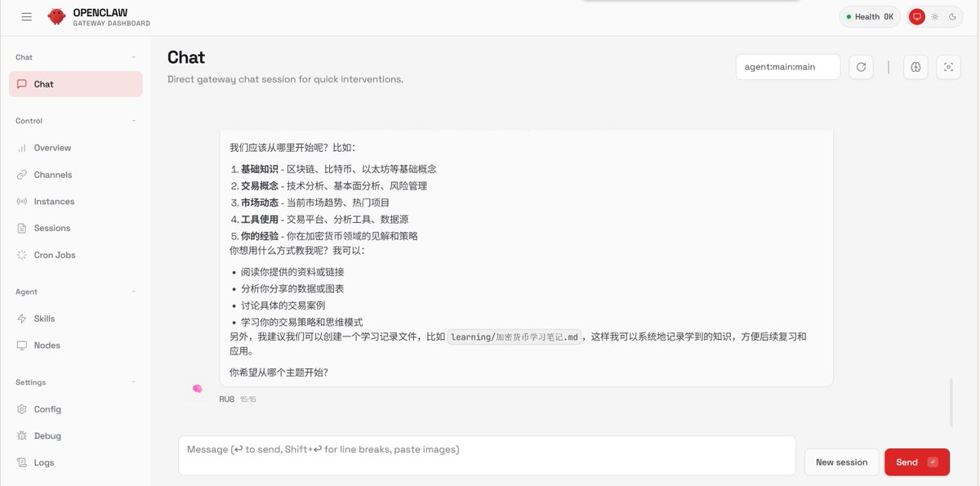Open the Debug page
The width and height of the screenshot is (980, 486).
(x=76, y=436)
